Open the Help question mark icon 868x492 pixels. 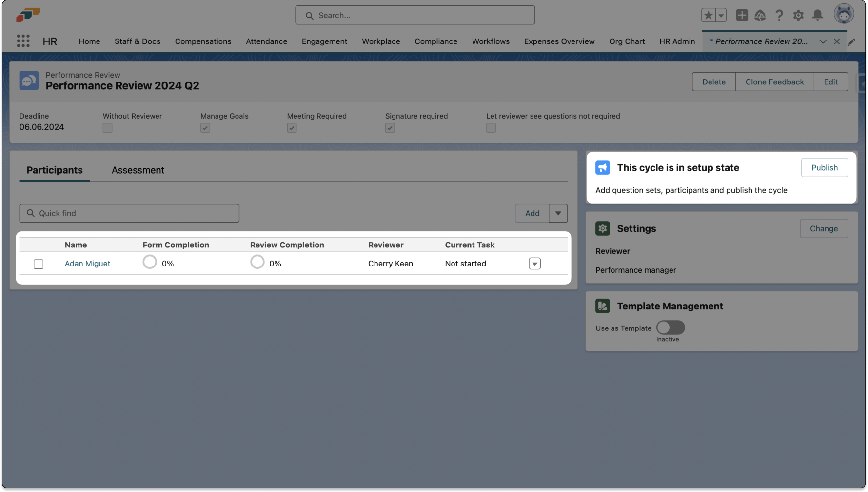(779, 15)
